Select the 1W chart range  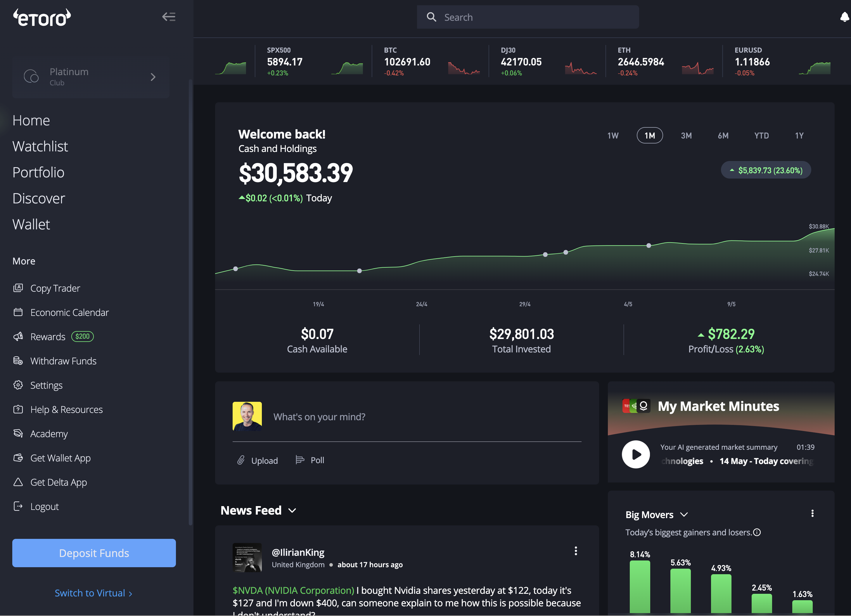[613, 135]
